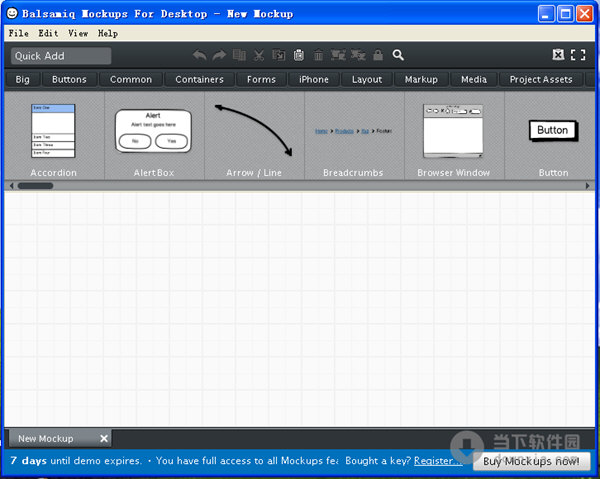Switch to Common controls category
This screenshot has height=479, width=600.
pyautogui.click(x=131, y=80)
